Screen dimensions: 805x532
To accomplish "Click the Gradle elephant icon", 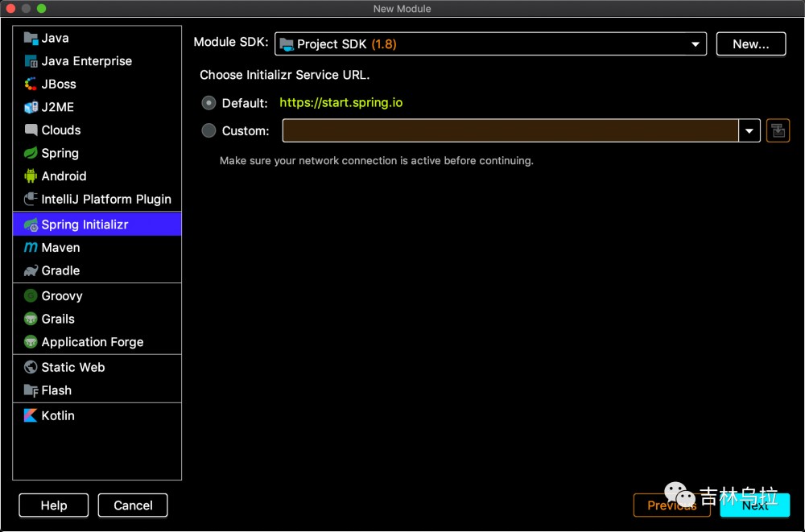I will (x=31, y=270).
